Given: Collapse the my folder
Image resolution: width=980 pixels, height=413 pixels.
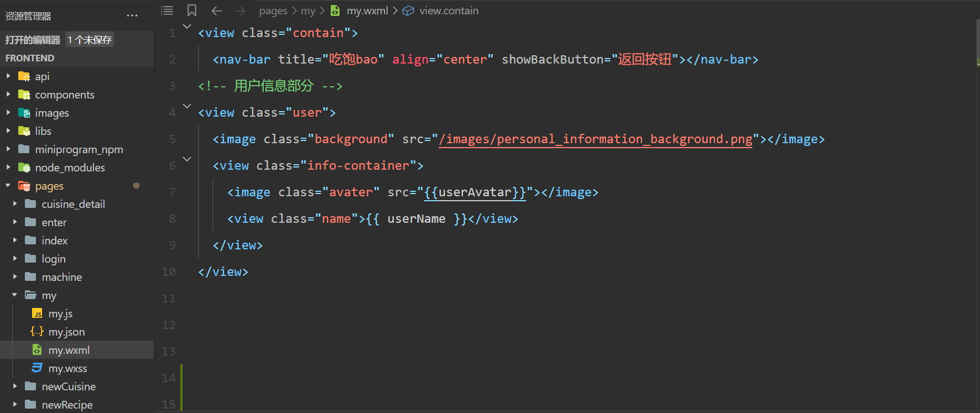Looking at the screenshot, I should (15, 295).
